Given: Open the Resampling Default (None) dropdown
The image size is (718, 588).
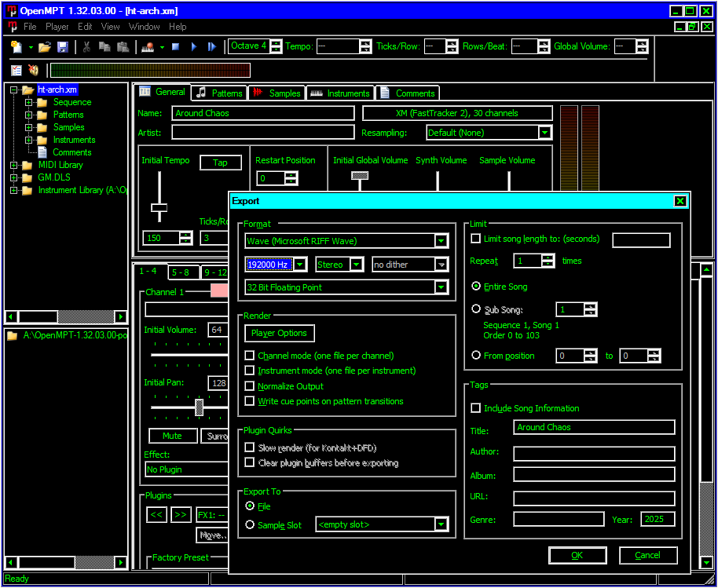Looking at the screenshot, I should tap(544, 133).
